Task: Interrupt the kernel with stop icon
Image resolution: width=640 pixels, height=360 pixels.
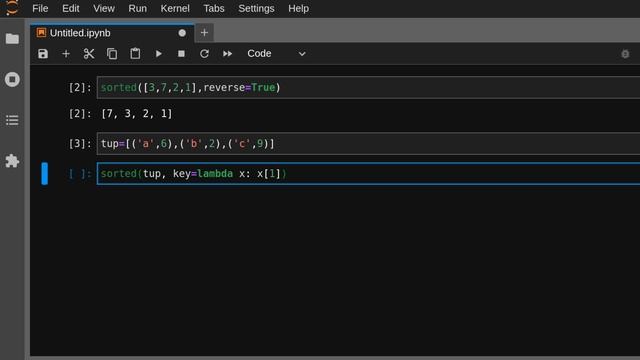Action: tap(181, 53)
